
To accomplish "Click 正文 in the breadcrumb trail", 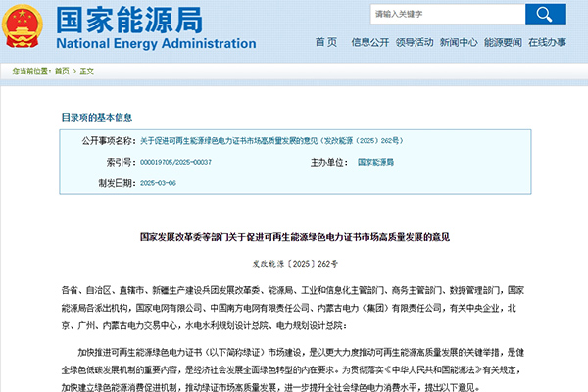I will pyautogui.click(x=86, y=72).
